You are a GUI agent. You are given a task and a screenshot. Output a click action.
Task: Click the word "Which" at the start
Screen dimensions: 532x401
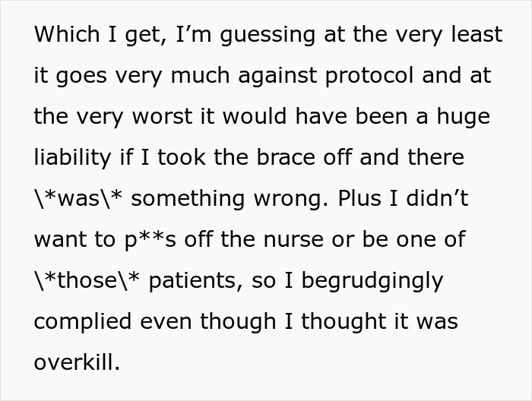(67, 34)
